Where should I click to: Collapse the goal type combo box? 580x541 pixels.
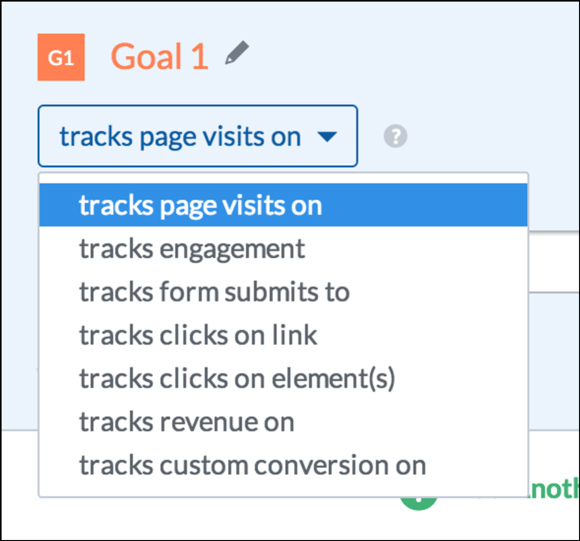point(198,136)
